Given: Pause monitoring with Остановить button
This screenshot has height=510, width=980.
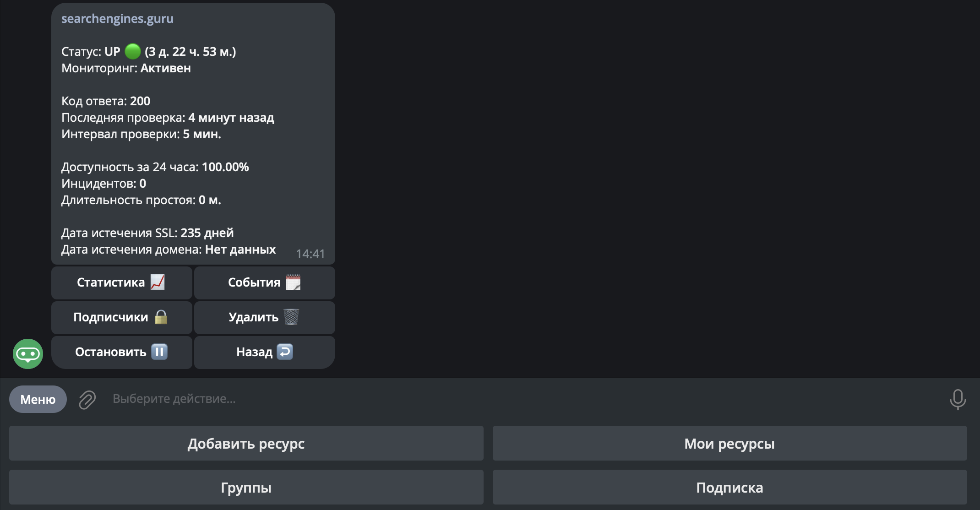Looking at the screenshot, I should tap(121, 352).
